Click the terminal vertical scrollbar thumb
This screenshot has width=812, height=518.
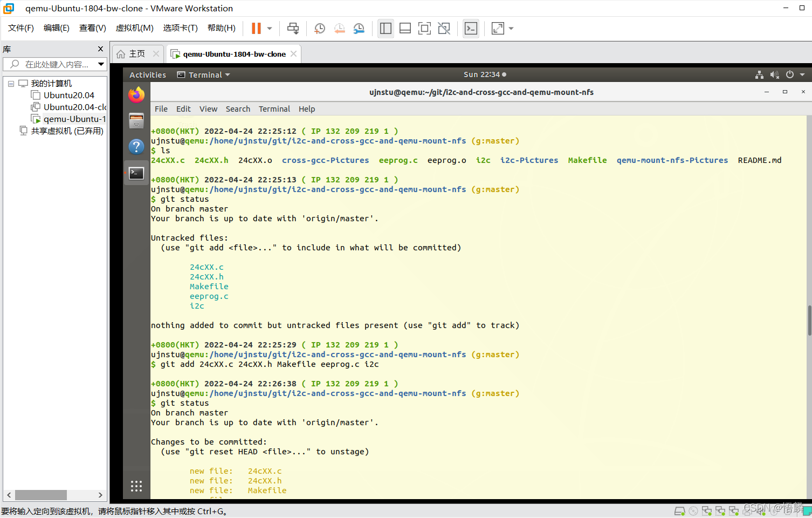(x=809, y=321)
